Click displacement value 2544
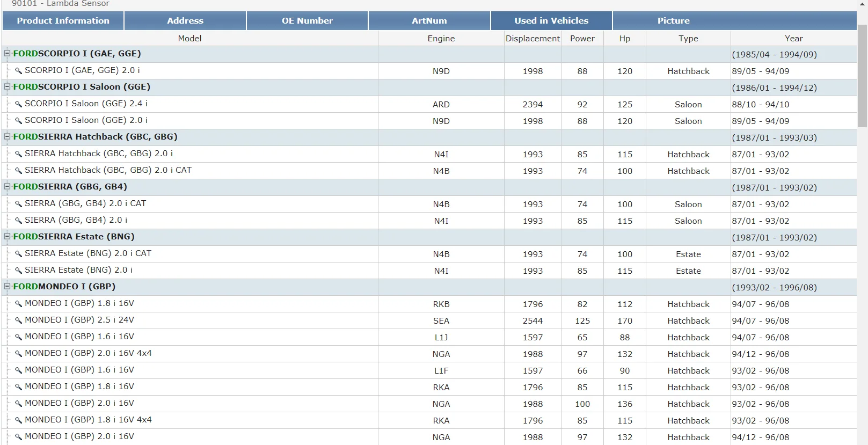Image resolution: width=868 pixels, height=445 pixels. pos(533,321)
